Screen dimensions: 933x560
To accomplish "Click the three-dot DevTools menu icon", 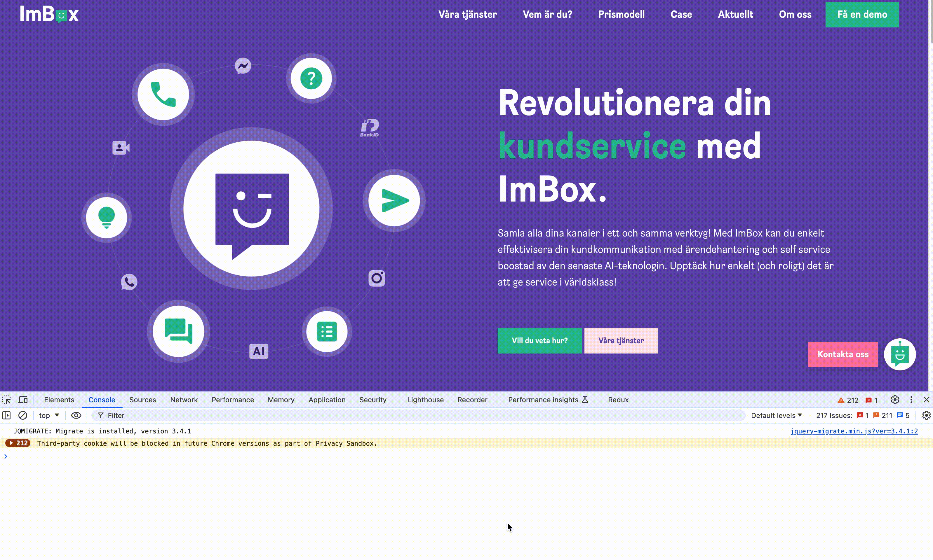I will (911, 400).
